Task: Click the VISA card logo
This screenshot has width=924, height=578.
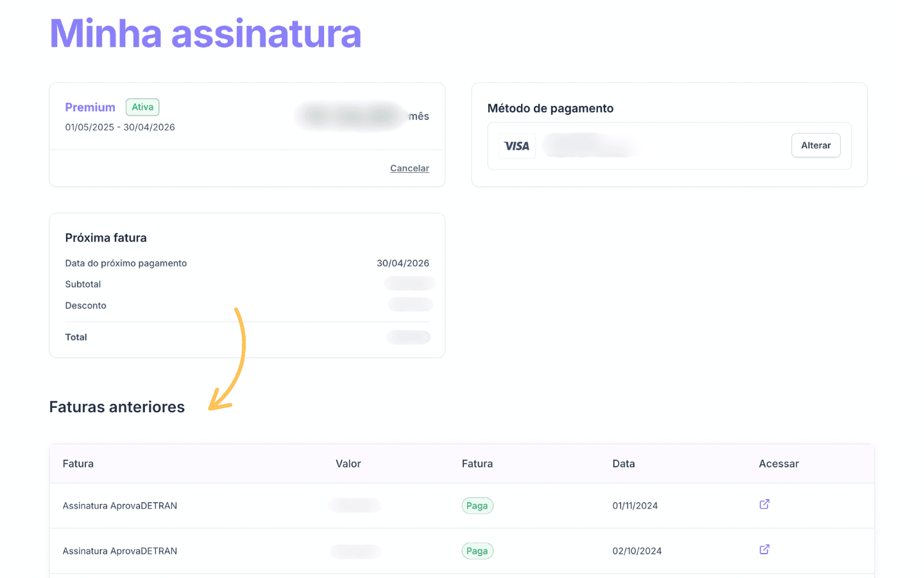Action: [x=517, y=146]
